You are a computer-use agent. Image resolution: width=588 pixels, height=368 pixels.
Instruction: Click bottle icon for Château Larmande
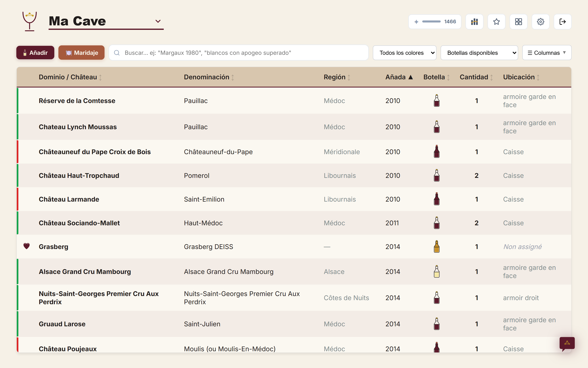(x=437, y=199)
